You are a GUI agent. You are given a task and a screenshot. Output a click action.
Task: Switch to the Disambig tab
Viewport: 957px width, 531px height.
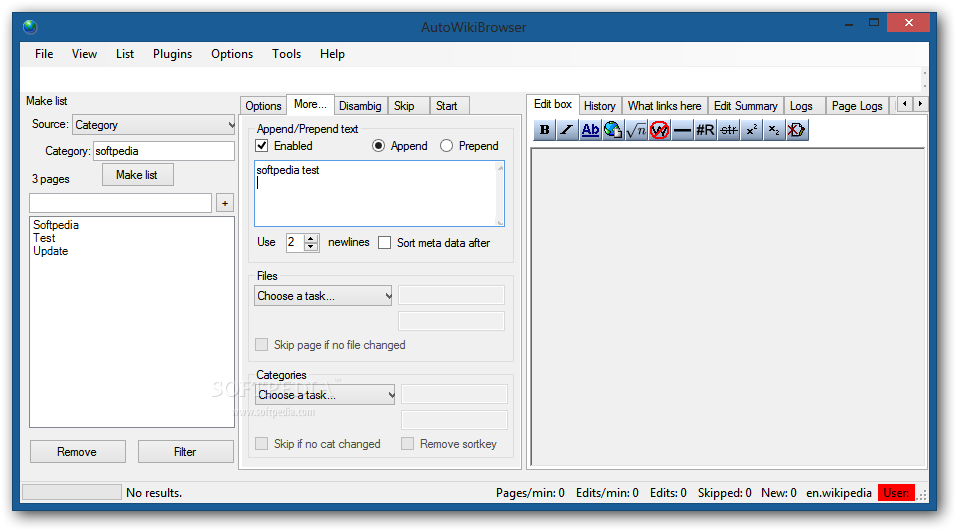pos(360,106)
